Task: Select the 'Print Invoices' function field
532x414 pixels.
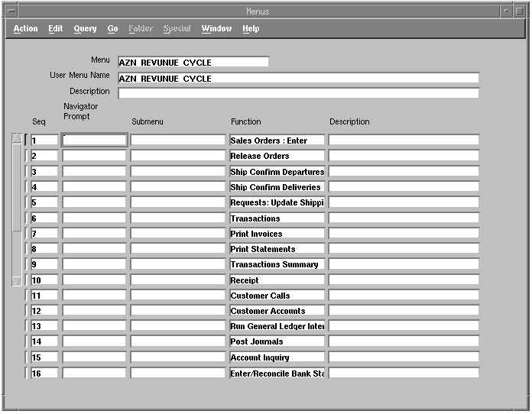Action: [x=277, y=233]
